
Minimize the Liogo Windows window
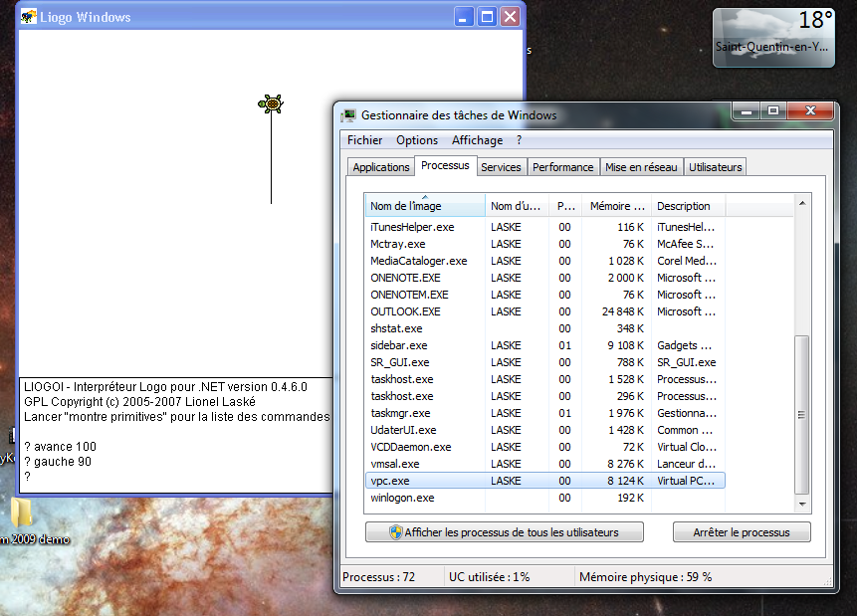[x=464, y=17]
